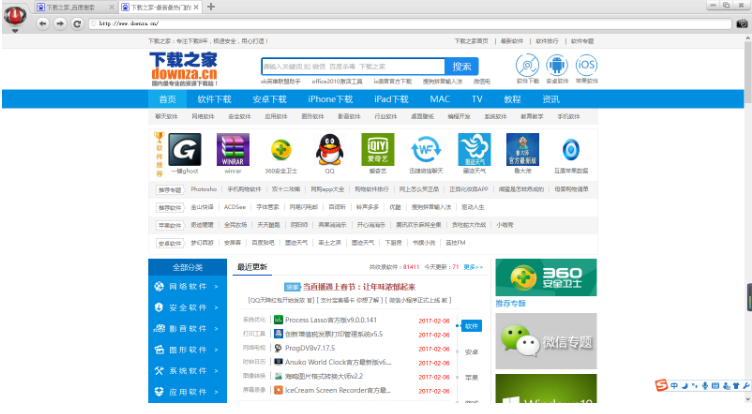This screenshot has width=752, height=414.
Task: Click the browser address bar
Action: click(x=410, y=24)
